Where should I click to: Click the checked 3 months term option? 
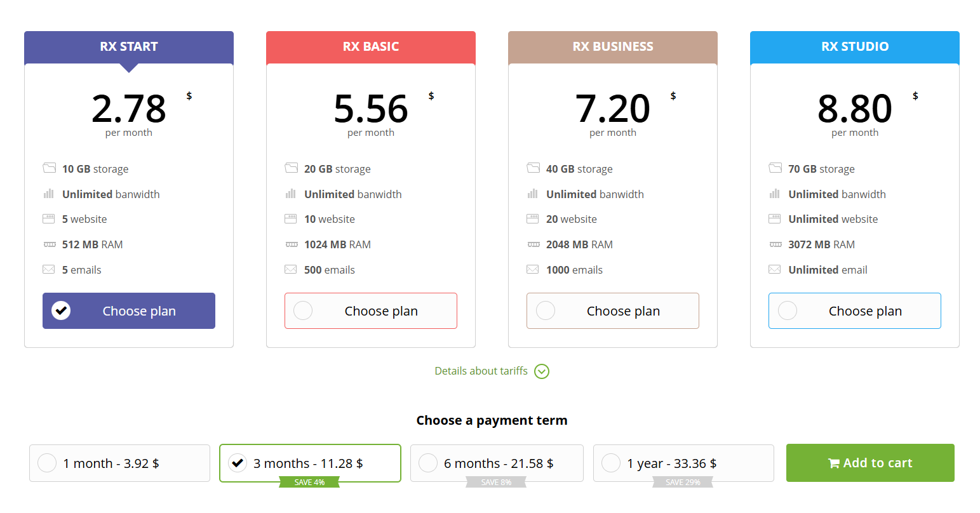[x=311, y=463]
